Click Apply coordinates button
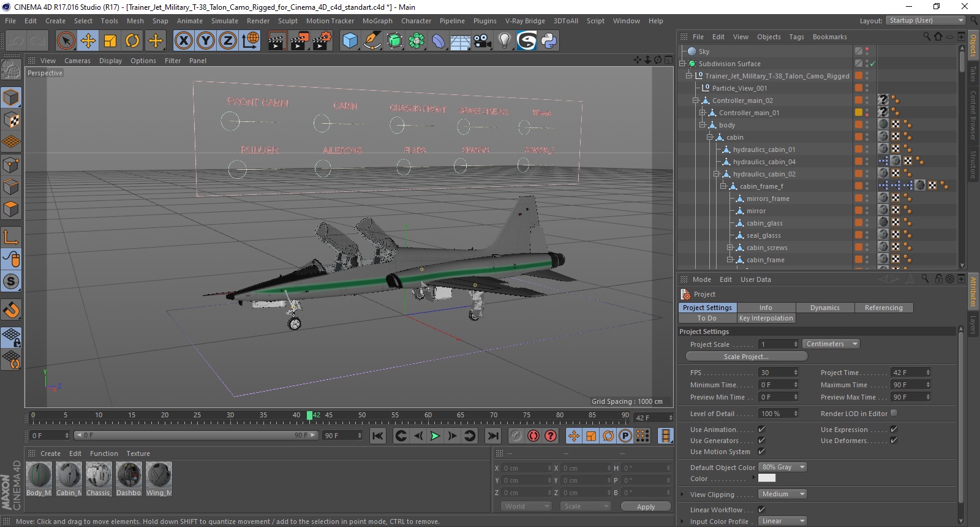The width and height of the screenshot is (980, 527). [646, 507]
